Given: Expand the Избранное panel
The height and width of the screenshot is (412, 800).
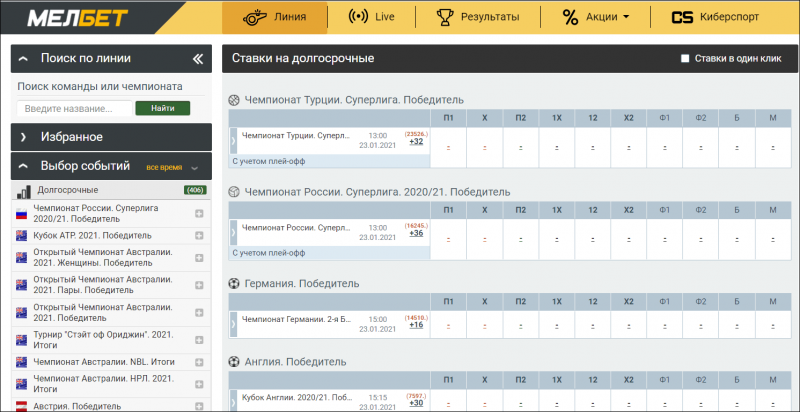Looking at the screenshot, I should point(111,137).
